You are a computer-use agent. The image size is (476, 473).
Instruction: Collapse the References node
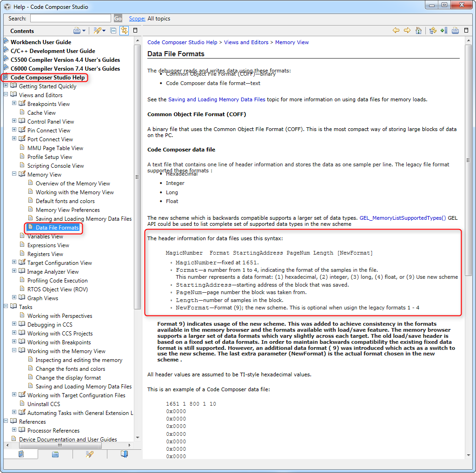(6, 421)
